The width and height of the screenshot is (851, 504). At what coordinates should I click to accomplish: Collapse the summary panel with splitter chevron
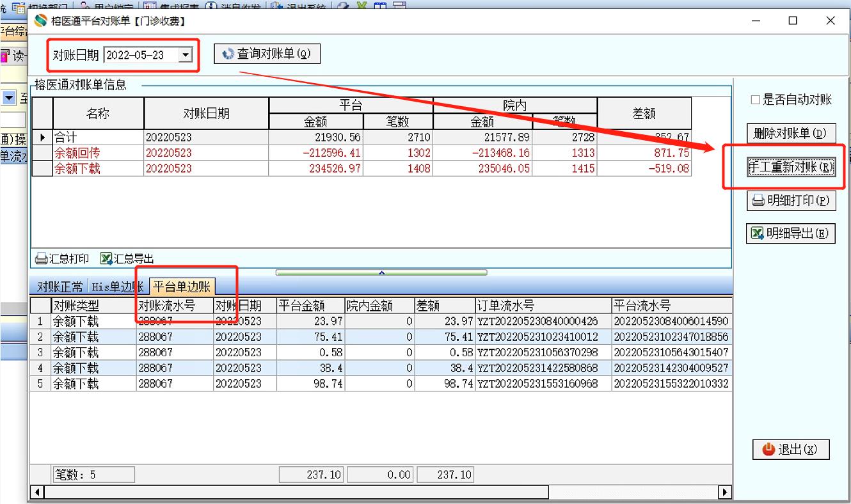381,272
